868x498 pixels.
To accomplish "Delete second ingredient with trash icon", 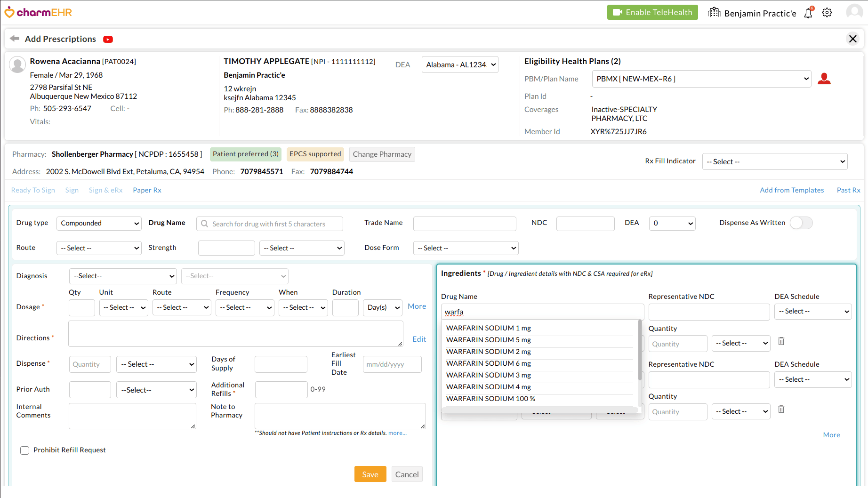I will pyautogui.click(x=781, y=409).
